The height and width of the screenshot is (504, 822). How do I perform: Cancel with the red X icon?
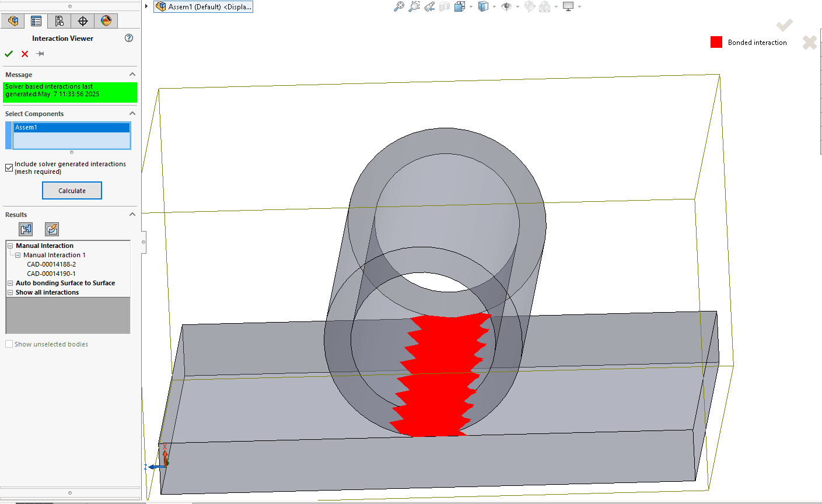pos(25,54)
